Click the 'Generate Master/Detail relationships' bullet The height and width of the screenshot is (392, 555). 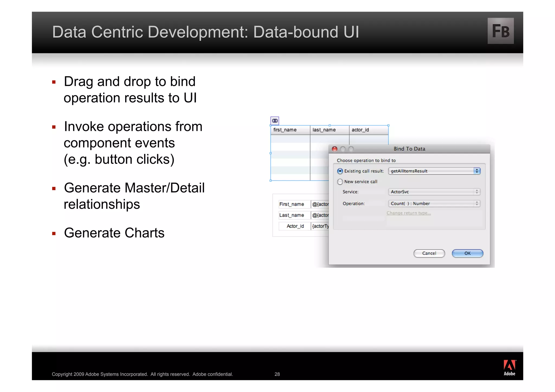pos(134,196)
